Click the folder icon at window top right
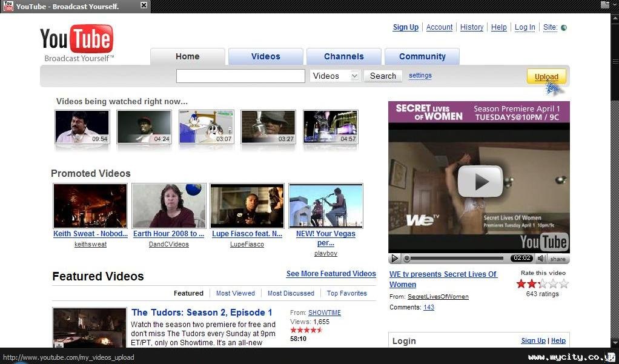619x364 pixels. coord(605,5)
